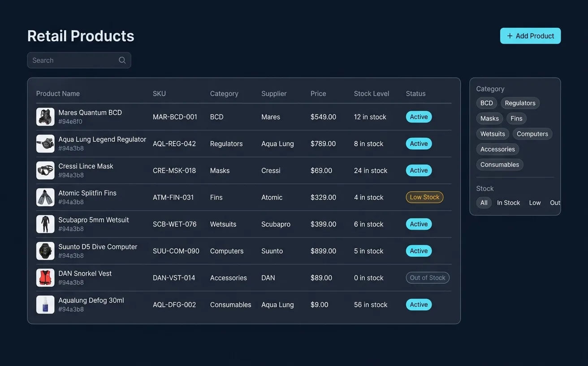Click the Cressi Lince Mask name

pos(86,166)
